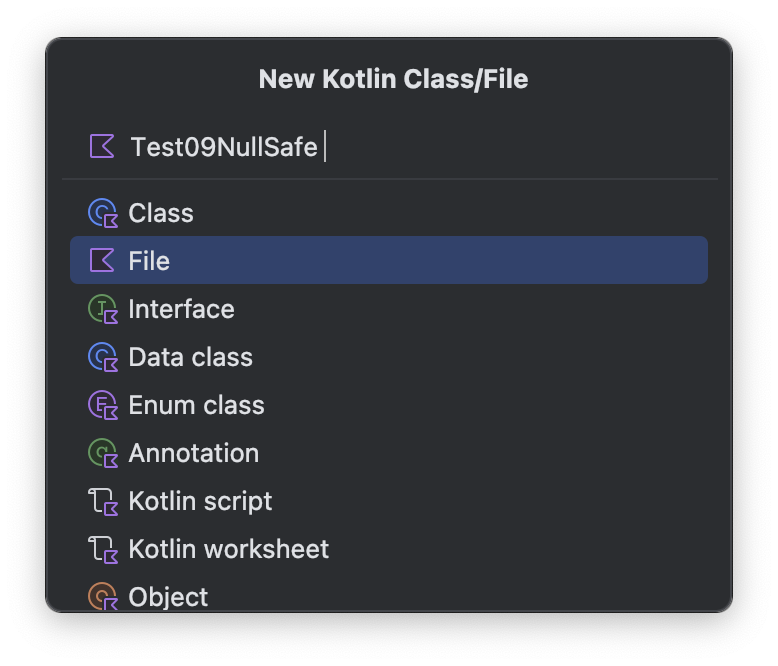Choose Enum class option
Screen dimensions: 778x666
click(196, 405)
